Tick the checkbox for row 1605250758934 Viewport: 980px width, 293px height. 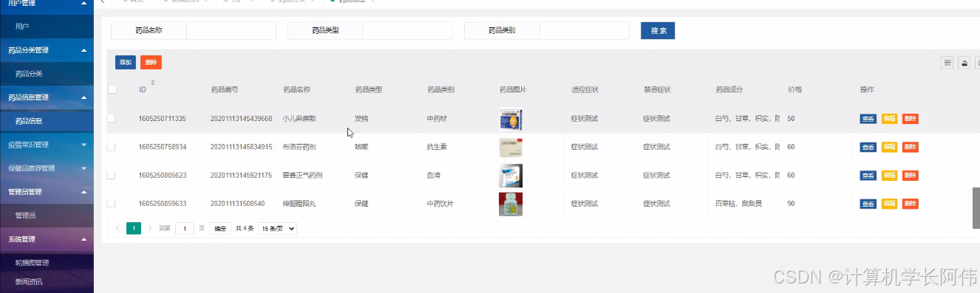112,147
